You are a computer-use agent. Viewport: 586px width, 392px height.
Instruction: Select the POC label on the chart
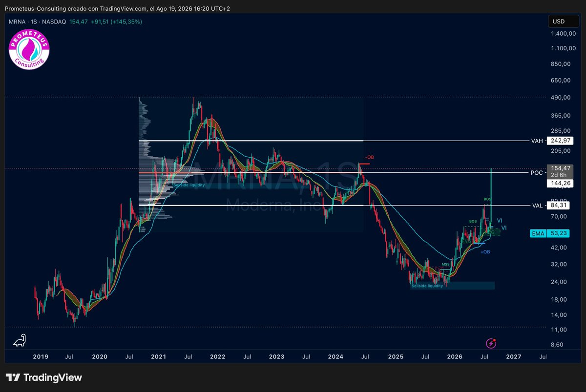click(x=536, y=173)
